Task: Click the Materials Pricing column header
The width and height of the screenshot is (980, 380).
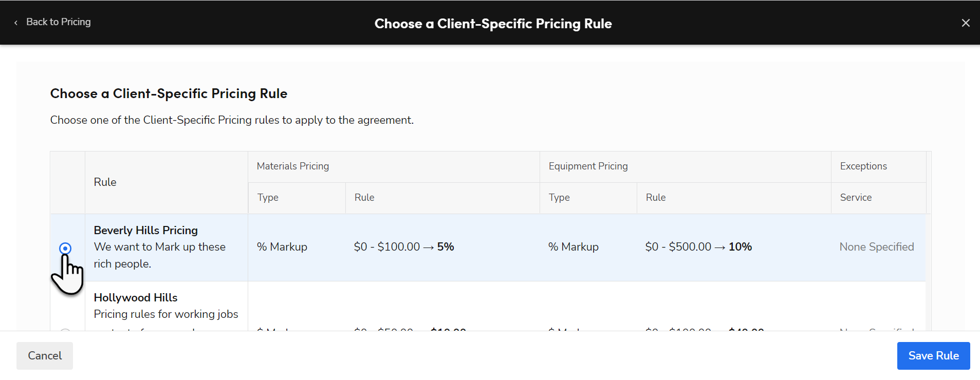Action: coord(293,166)
